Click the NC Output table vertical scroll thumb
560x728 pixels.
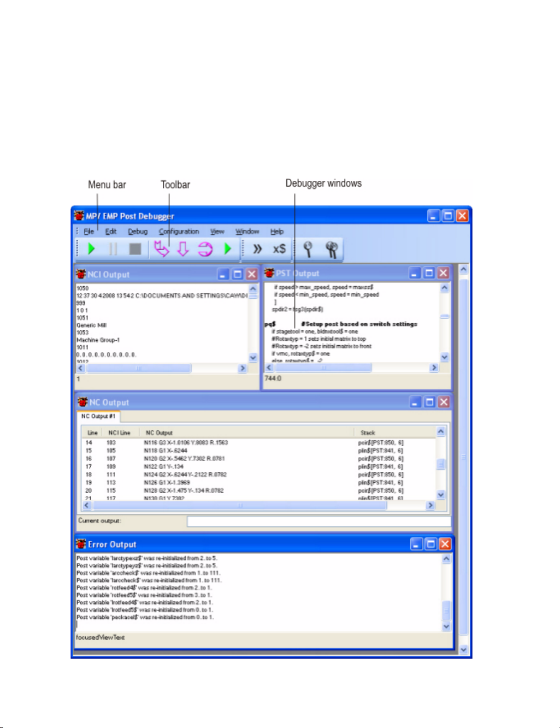441,464
